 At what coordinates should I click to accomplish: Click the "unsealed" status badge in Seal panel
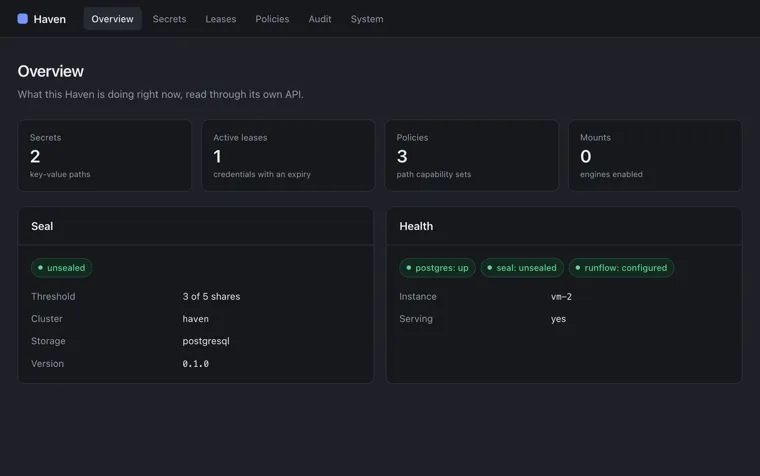click(62, 268)
